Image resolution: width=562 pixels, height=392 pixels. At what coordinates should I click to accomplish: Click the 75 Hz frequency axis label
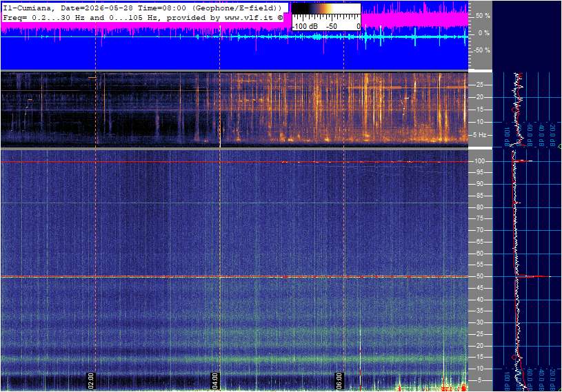(479, 218)
